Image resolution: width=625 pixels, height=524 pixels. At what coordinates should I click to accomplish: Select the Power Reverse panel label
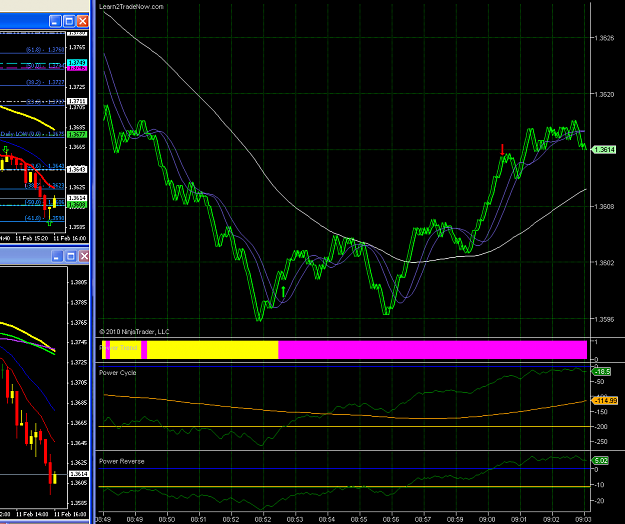(122, 461)
